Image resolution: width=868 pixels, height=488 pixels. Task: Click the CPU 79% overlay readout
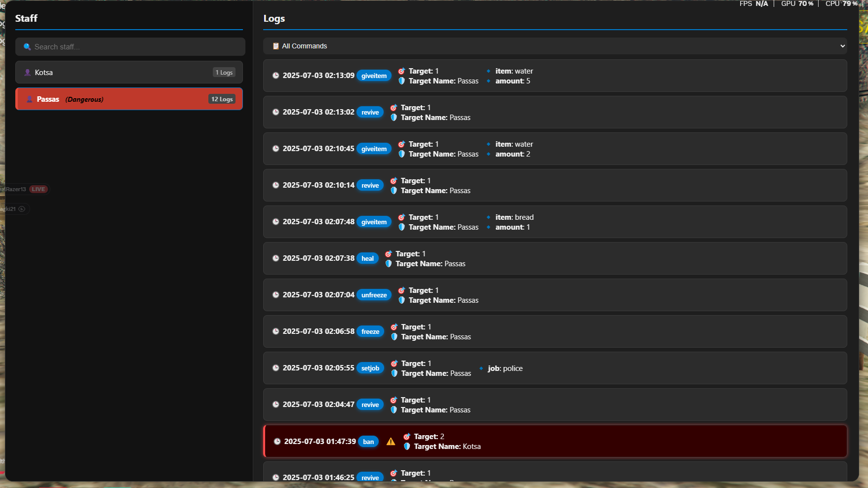[841, 3]
